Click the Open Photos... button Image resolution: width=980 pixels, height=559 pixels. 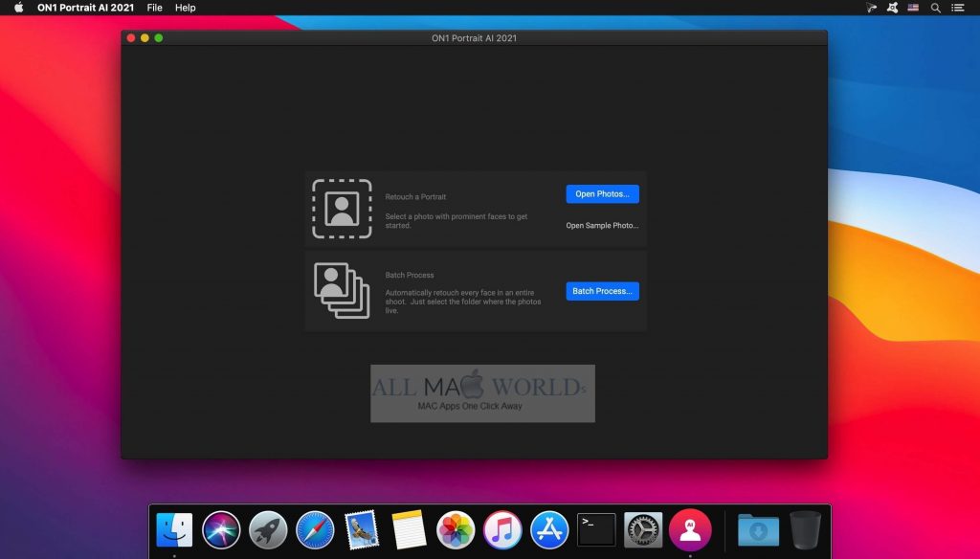click(602, 194)
